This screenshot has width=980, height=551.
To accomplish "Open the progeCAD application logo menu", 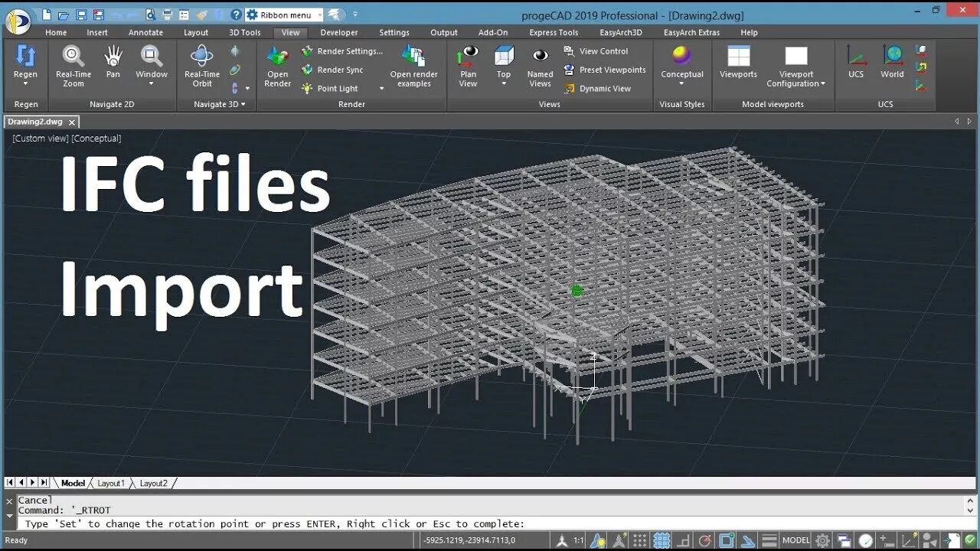I will click(x=18, y=20).
